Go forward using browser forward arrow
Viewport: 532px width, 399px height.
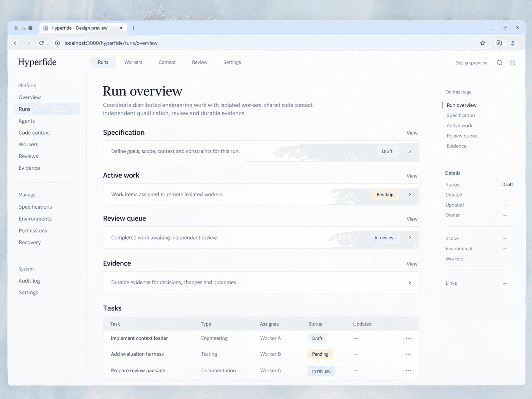(x=28, y=43)
